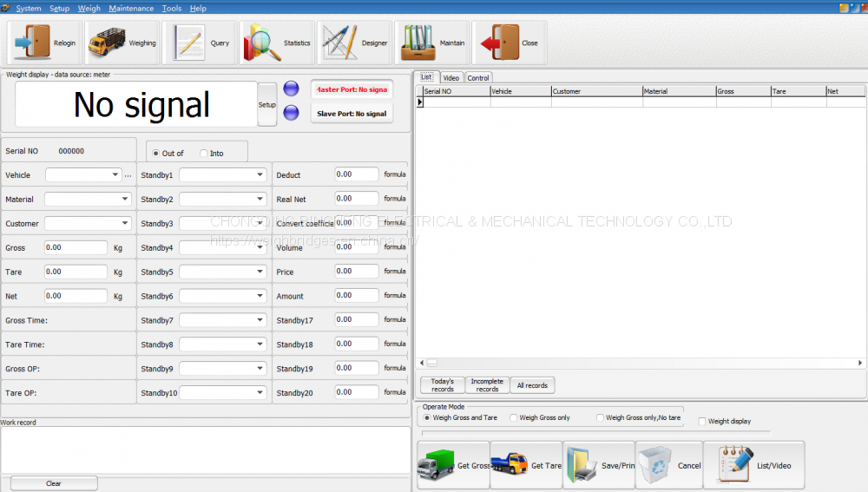Click the Relogin door icon
The width and height of the screenshot is (868, 492).
(31, 43)
